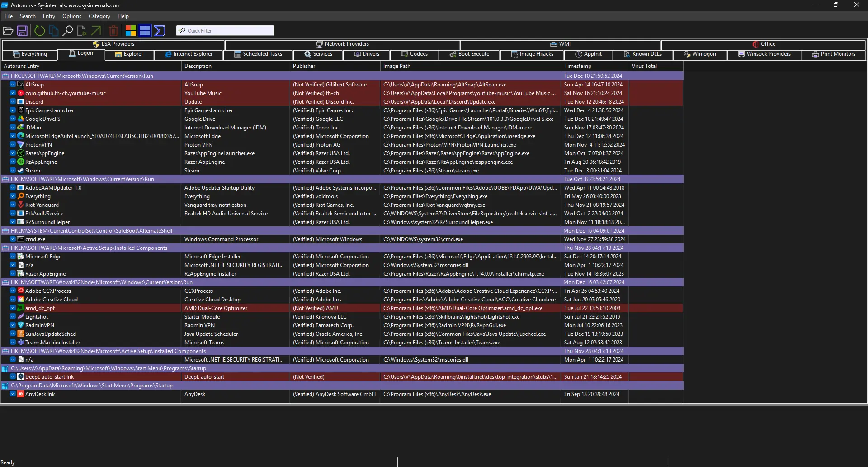868x467 pixels.
Task: Focus the Quick Filter search box
Action: click(x=225, y=31)
